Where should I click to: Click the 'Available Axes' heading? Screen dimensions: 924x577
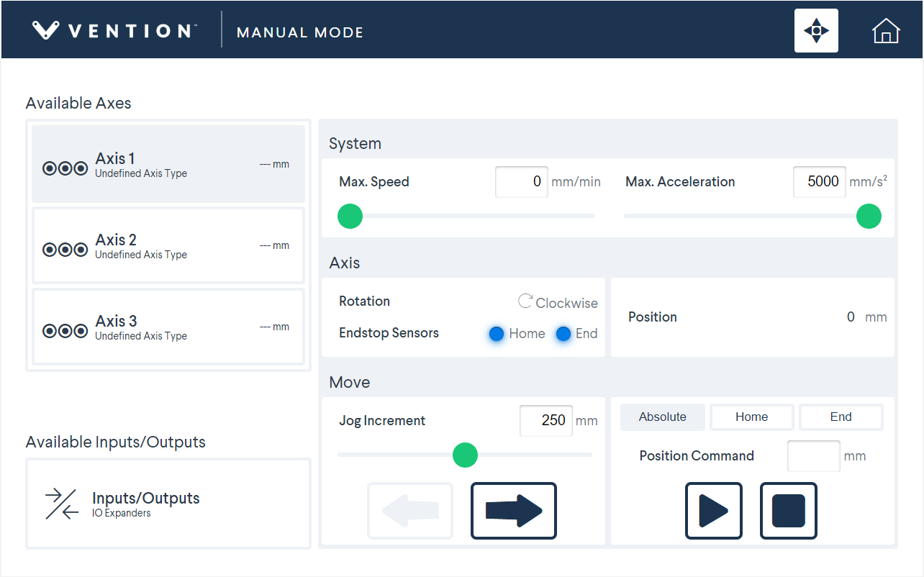(x=78, y=103)
